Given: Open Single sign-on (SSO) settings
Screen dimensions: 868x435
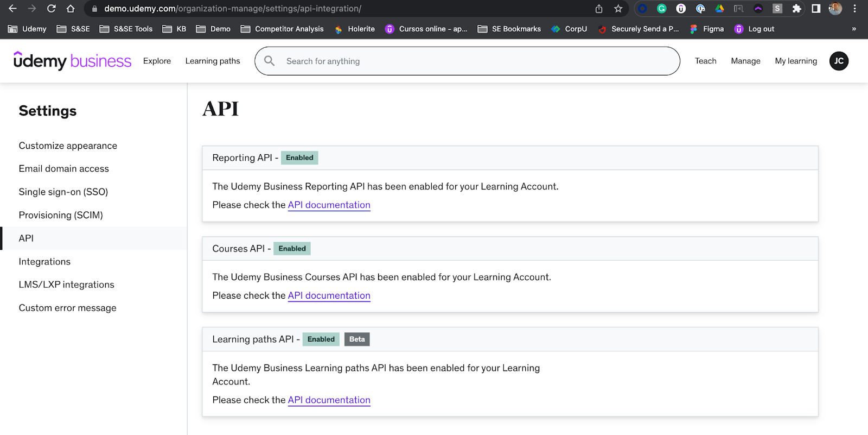Looking at the screenshot, I should (x=63, y=192).
